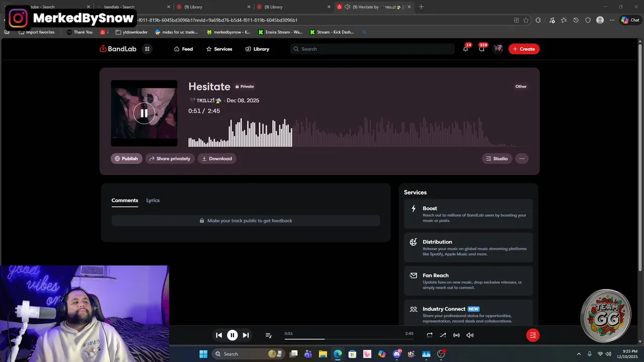
Task: Open Discord from the taskbar
Action: pos(397,354)
